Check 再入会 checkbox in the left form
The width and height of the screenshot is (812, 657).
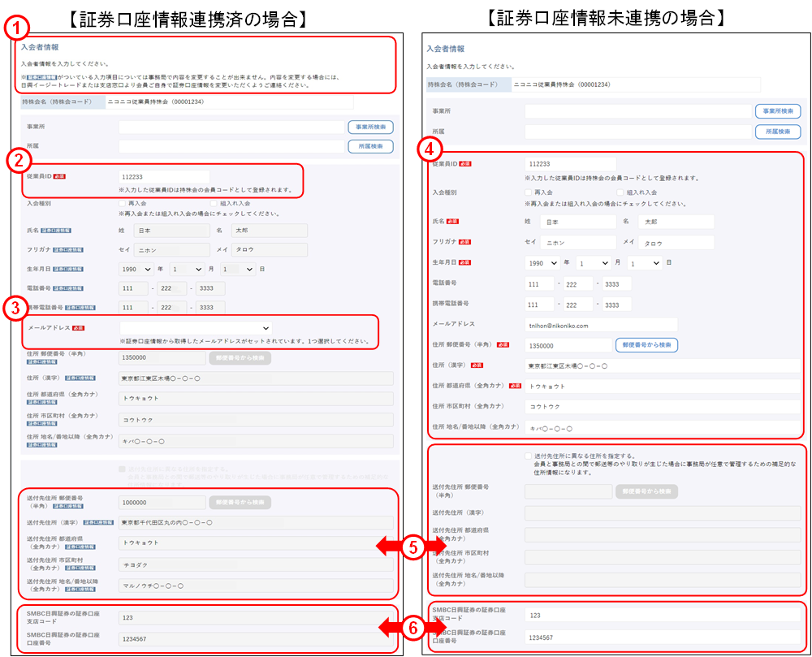[x=123, y=203]
